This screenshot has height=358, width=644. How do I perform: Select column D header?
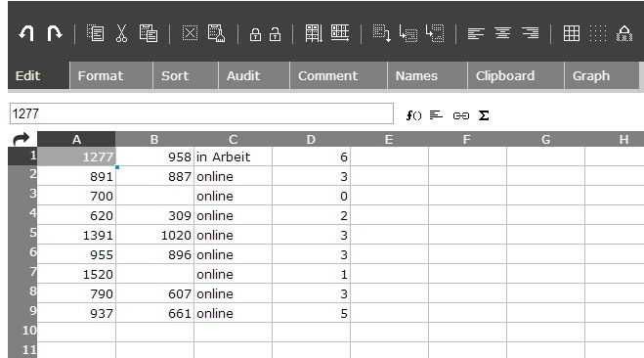coord(311,139)
